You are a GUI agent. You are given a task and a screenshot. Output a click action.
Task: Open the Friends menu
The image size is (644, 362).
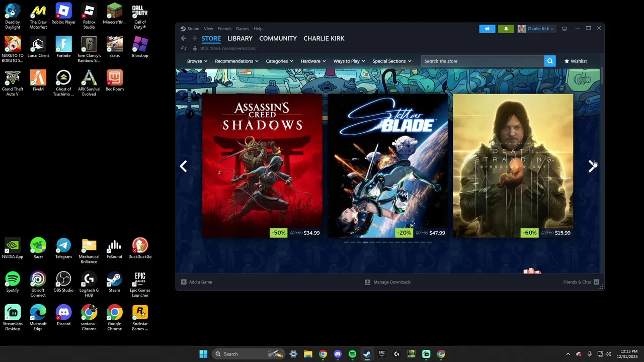pyautogui.click(x=224, y=29)
